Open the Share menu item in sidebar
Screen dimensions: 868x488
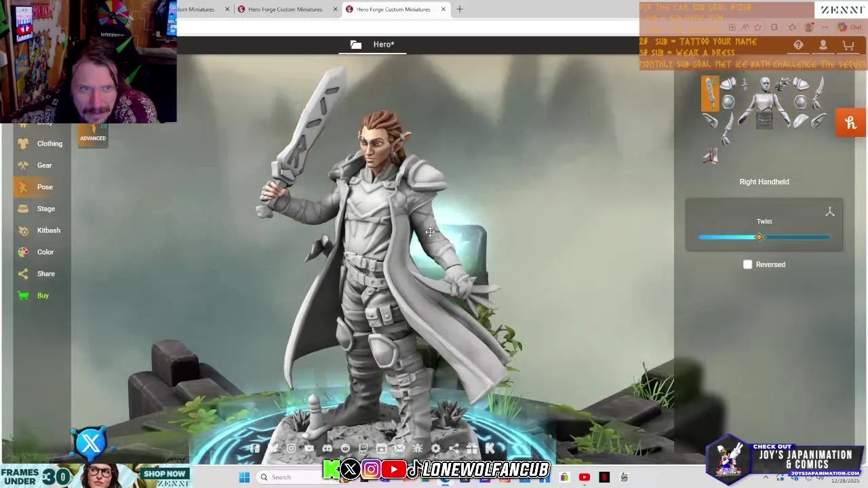click(40, 274)
